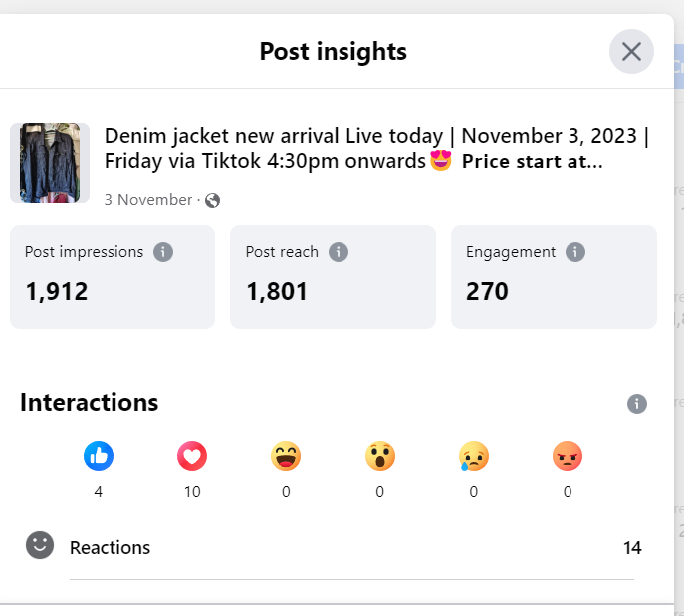Click the Interactions info icon
684x616 pixels.
[x=637, y=404]
